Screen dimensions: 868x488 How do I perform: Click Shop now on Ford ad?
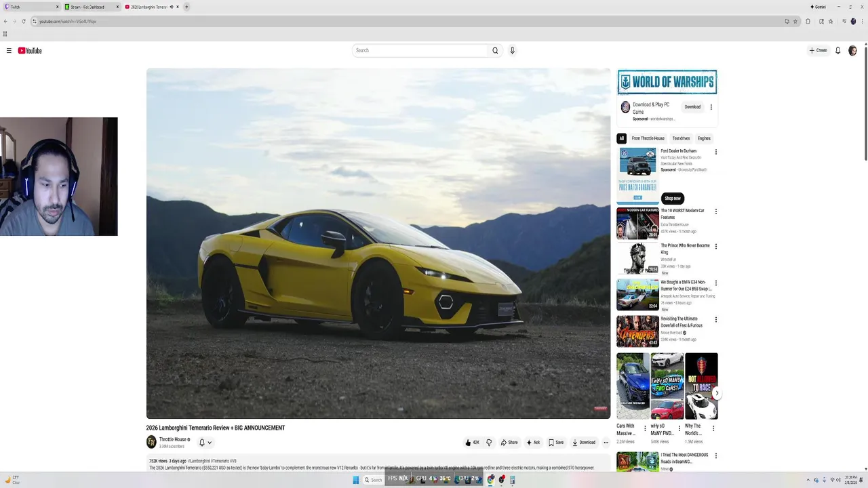(x=673, y=199)
